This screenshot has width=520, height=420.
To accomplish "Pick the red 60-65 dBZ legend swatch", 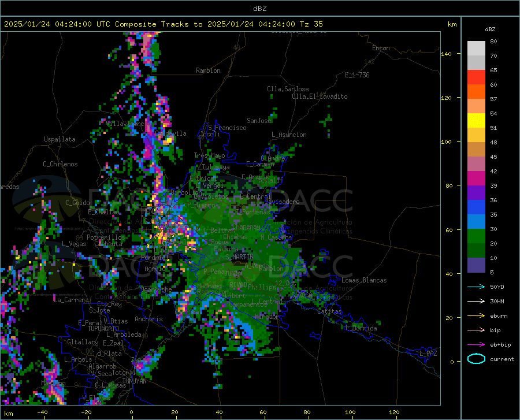I will [x=476, y=77].
